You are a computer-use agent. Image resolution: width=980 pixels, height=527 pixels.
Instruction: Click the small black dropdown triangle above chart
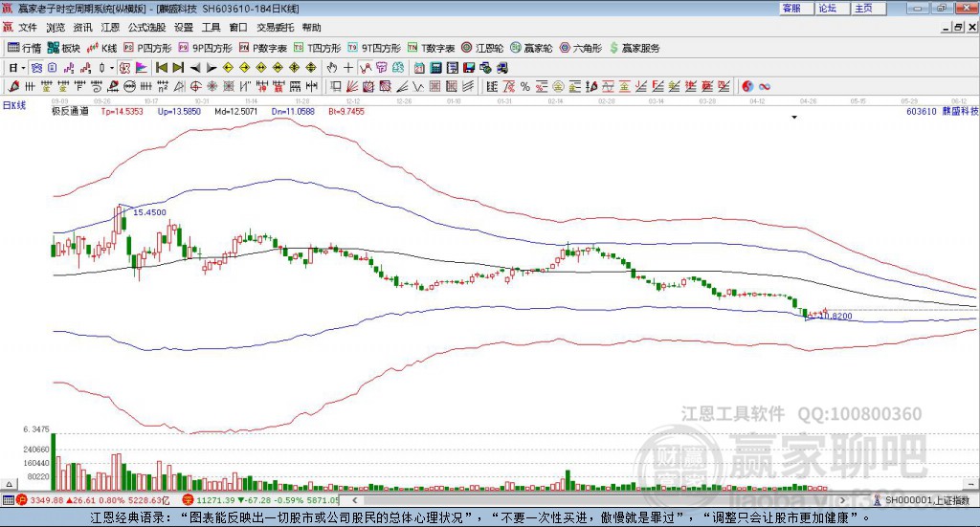pos(794,117)
